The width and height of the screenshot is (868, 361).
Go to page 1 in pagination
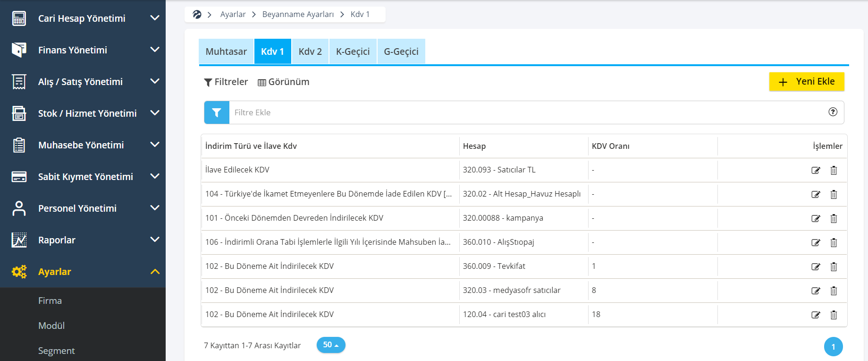(x=833, y=346)
